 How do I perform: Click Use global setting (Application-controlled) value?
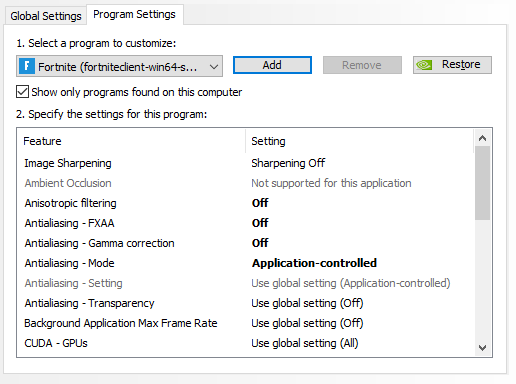[351, 283]
